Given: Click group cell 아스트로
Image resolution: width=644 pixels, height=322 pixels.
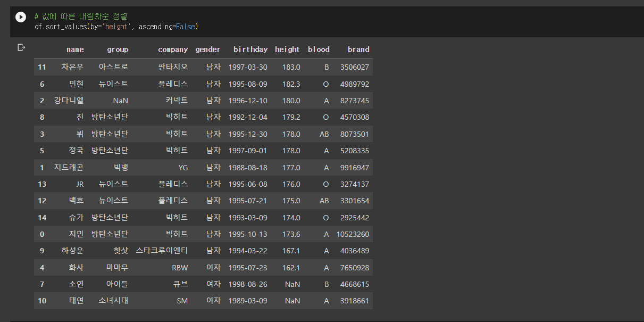Looking at the screenshot, I should 113,67.
